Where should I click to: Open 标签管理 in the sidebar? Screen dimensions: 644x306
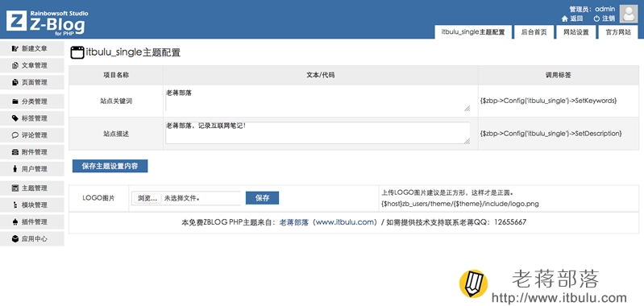click(x=32, y=118)
